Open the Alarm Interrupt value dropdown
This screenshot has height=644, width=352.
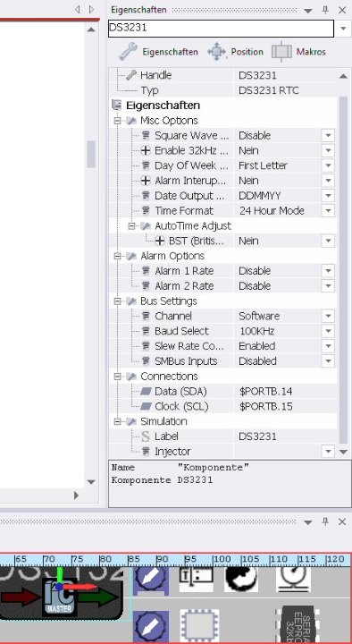(328, 181)
